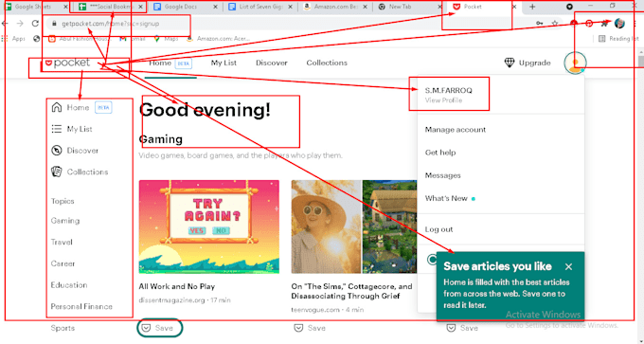
Task: Click the Maps bookmark
Action: tap(167, 39)
